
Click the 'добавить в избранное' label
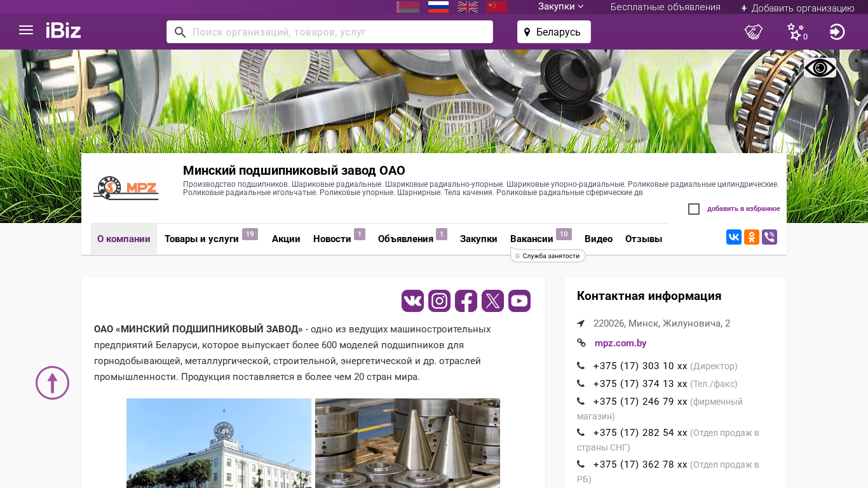[x=743, y=209]
